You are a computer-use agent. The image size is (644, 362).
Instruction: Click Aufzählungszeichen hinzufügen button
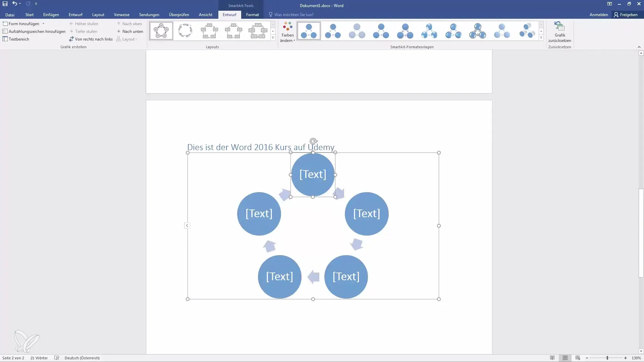[x=34, y=31]
